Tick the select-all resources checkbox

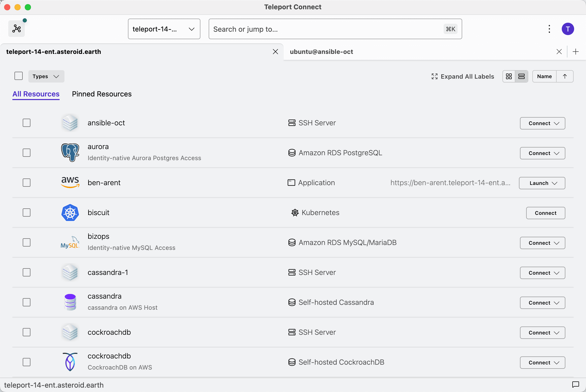pos(19,76)
